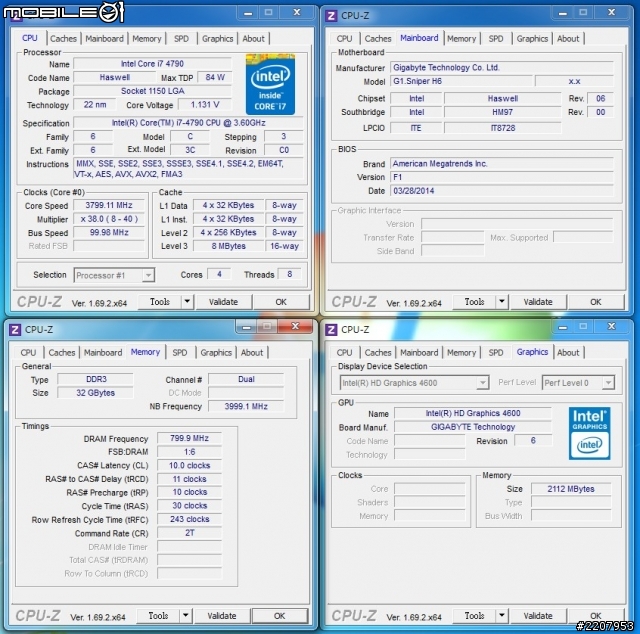The image size is (640, 634).
Task: Click OK button in Memory window
Action: coord(280,616)
